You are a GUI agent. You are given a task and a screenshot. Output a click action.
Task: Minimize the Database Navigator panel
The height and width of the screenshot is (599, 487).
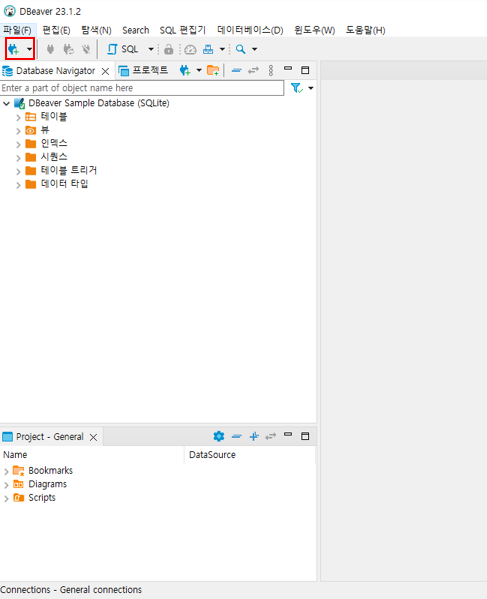click(288, 69)
